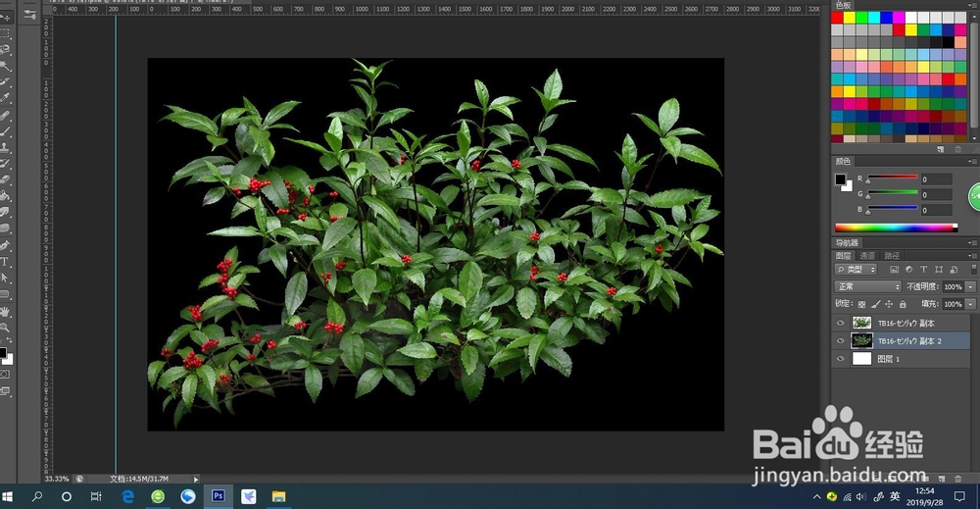
Task: Open the Windows Start menu
Action: 8,496
